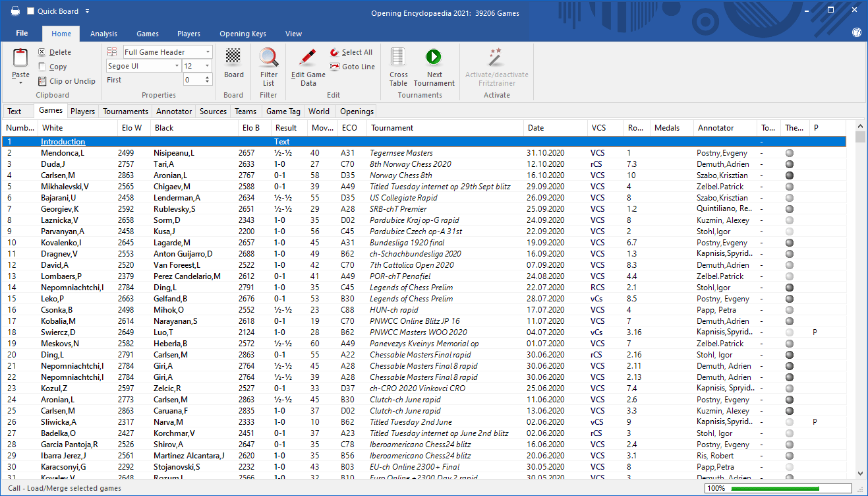Viewport: 868px width, 496px height.
Task: Click the green zoom slider in status bar
Action: pos(775,489)
